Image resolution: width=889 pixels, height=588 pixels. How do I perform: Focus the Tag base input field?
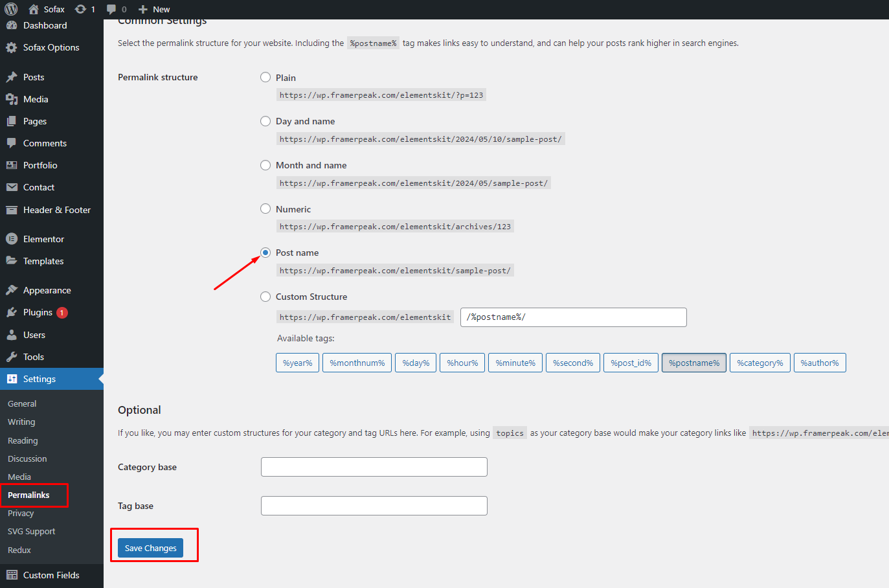(x=374, y=506)
